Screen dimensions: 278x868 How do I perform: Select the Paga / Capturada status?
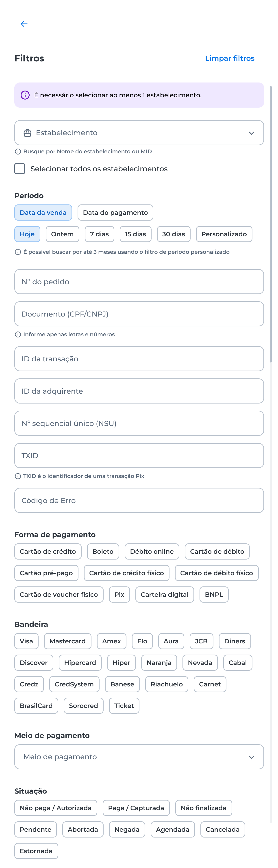click(x=136, y=808)
